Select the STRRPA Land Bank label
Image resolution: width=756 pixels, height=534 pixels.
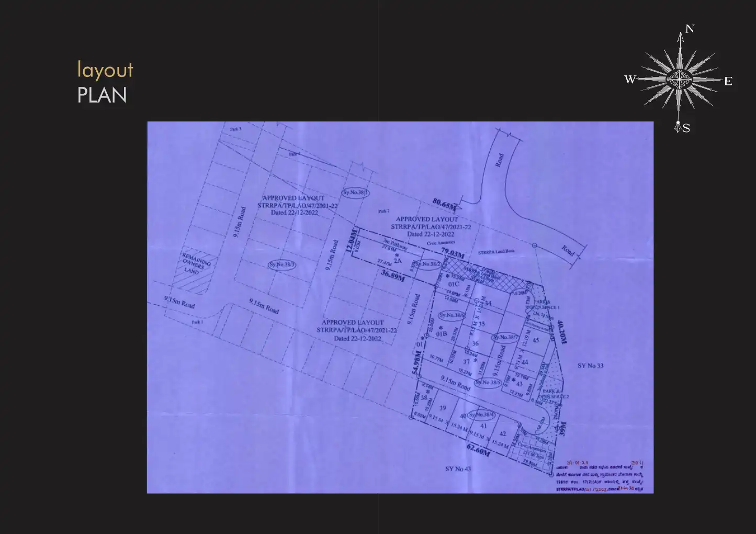497,251
